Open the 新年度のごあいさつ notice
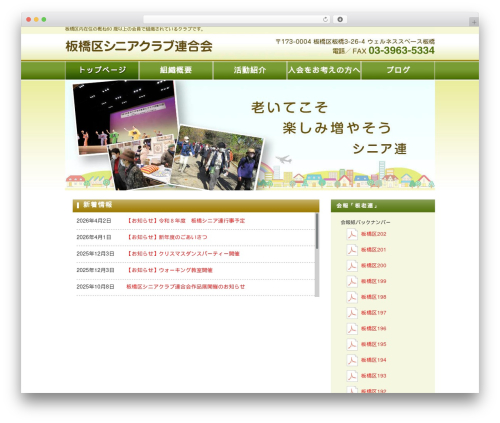This screenshot has height=423, width=500. pos(167,237)
